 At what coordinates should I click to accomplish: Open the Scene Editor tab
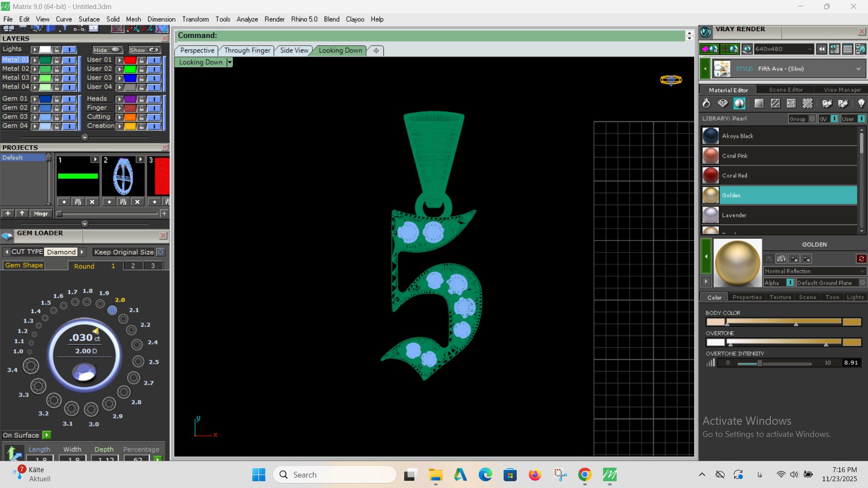[x=786, y=90]
